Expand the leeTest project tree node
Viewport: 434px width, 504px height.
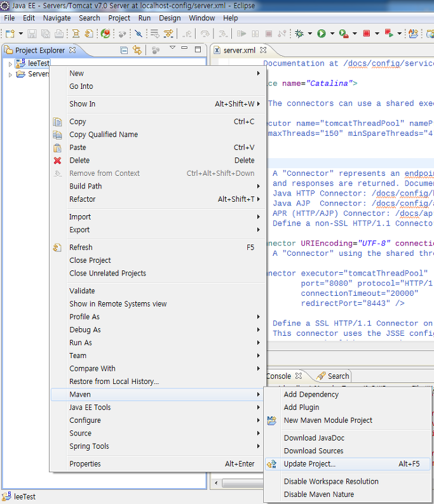coord(10,64)
